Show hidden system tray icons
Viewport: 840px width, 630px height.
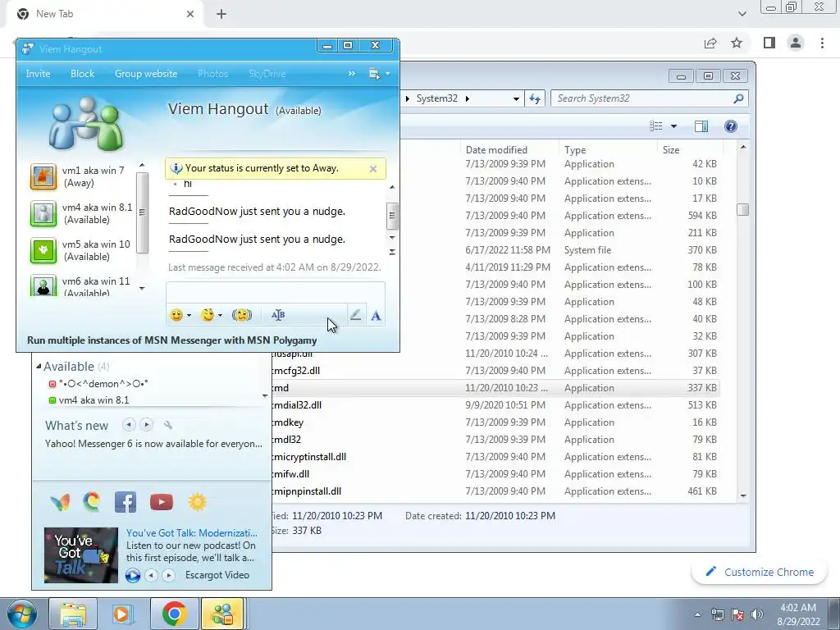tap(697, 614)
